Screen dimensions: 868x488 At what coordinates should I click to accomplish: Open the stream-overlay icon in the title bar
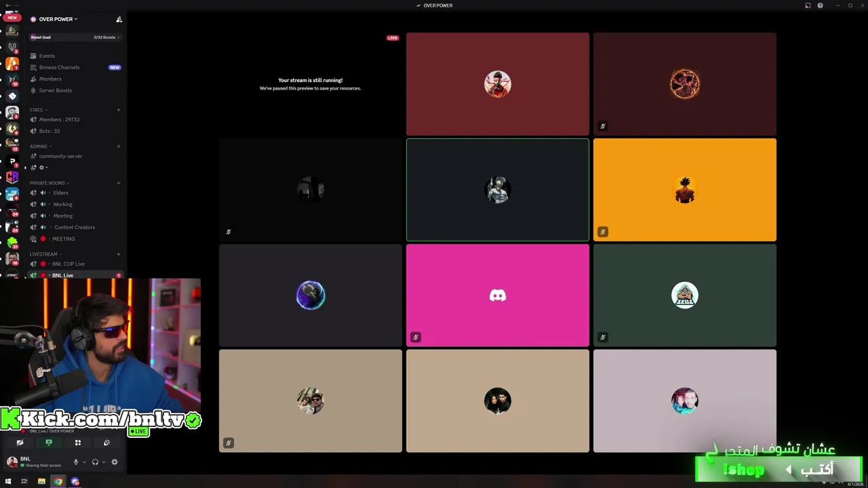[808, 5]
